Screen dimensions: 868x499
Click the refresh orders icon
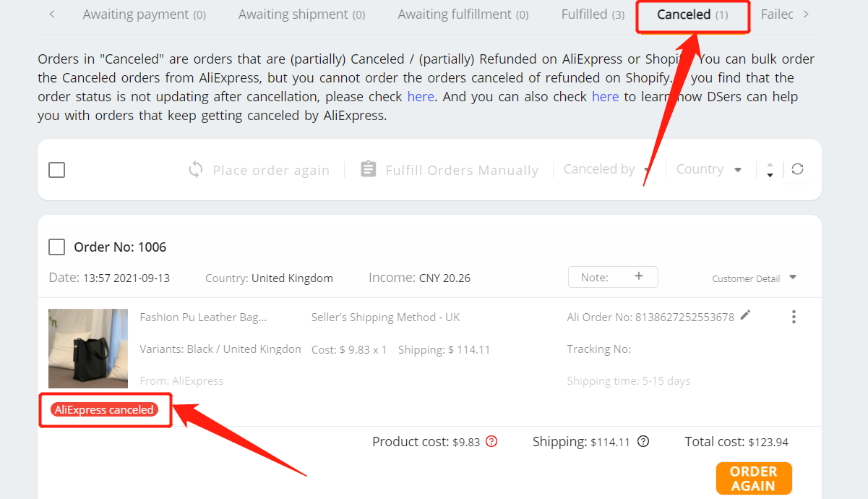pos(797,169)
